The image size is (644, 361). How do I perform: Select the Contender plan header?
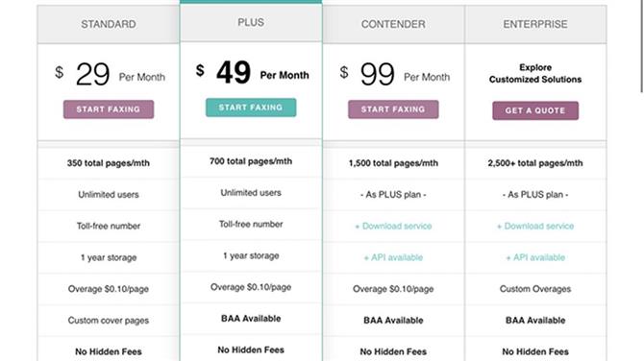pyautogui.click(x=393, y=24)
